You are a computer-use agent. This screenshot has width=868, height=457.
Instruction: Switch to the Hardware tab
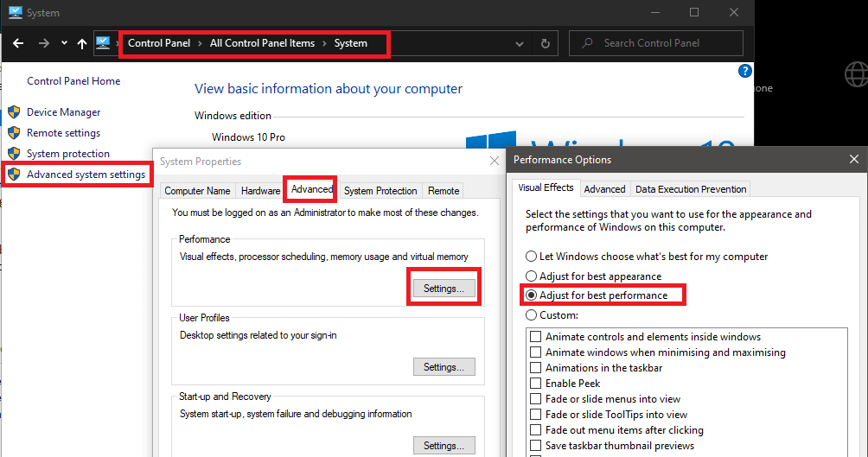coord(260,191)
